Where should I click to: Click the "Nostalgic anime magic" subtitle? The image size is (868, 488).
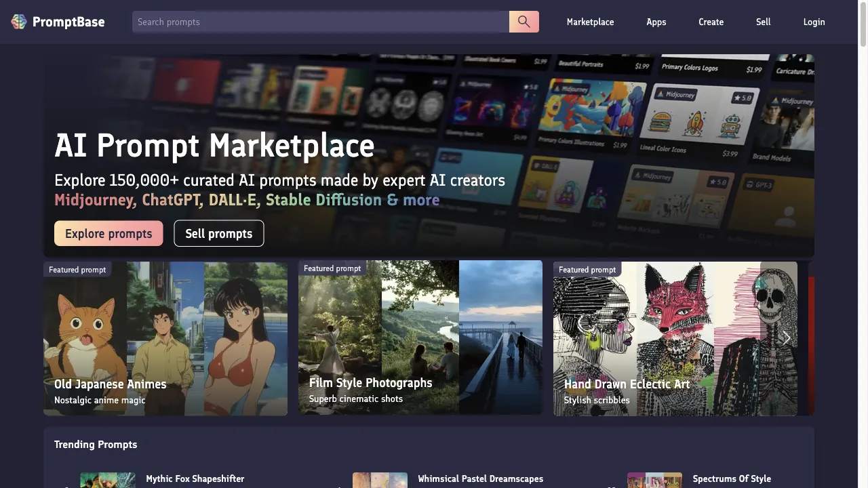[100, 400]
